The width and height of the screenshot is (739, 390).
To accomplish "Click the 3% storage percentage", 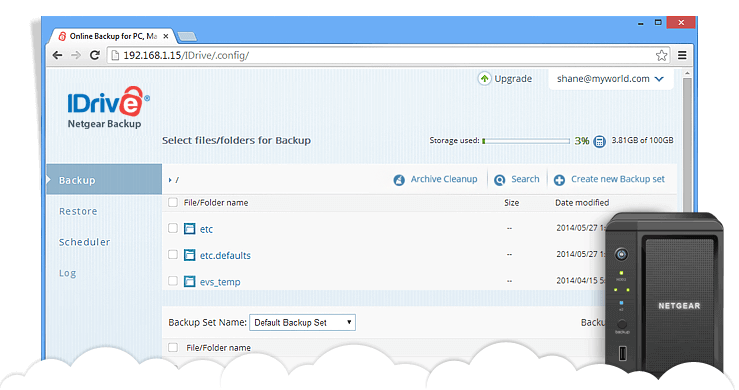I will pos(582,141).
